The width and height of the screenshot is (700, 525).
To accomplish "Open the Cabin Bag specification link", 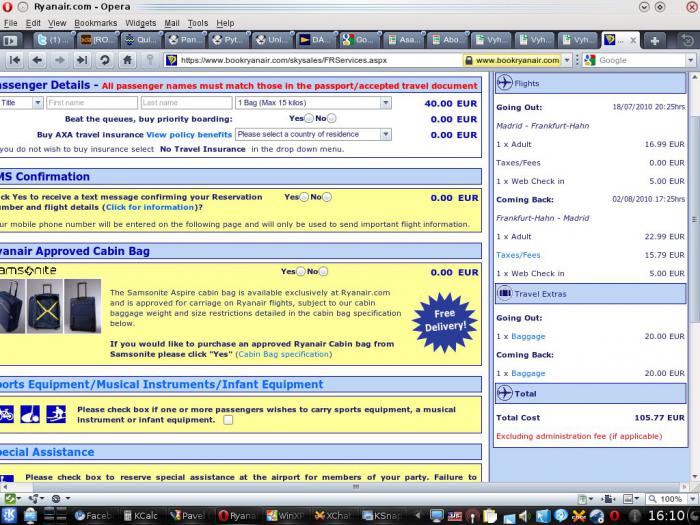I will pyautogui.click(x=283, y=354).
